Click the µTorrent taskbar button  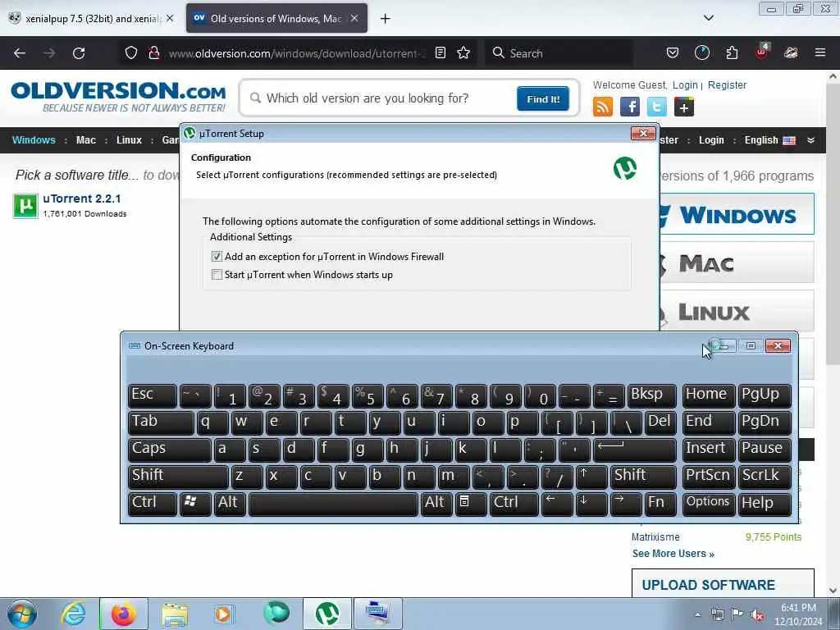pos(327,614)
